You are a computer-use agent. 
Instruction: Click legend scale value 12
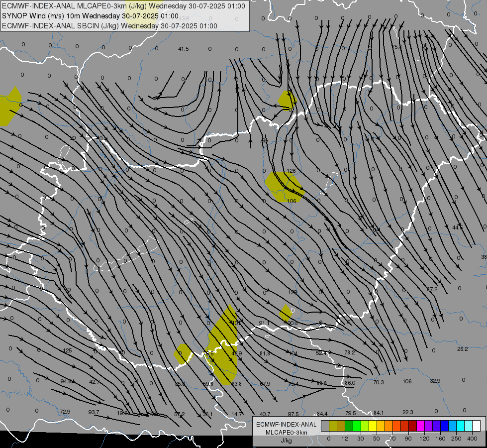pos(345,439)
